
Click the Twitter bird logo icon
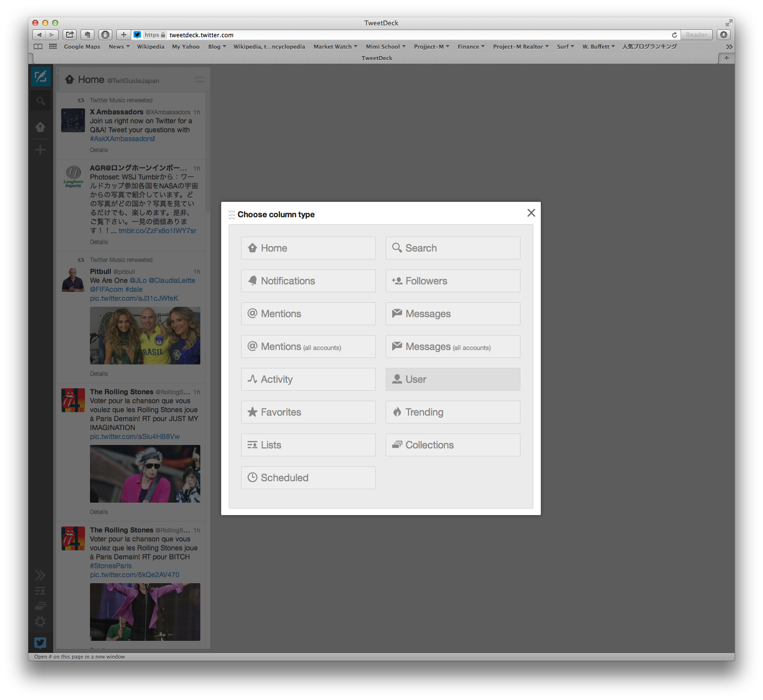pyautogui.click(x=40, y=643)
